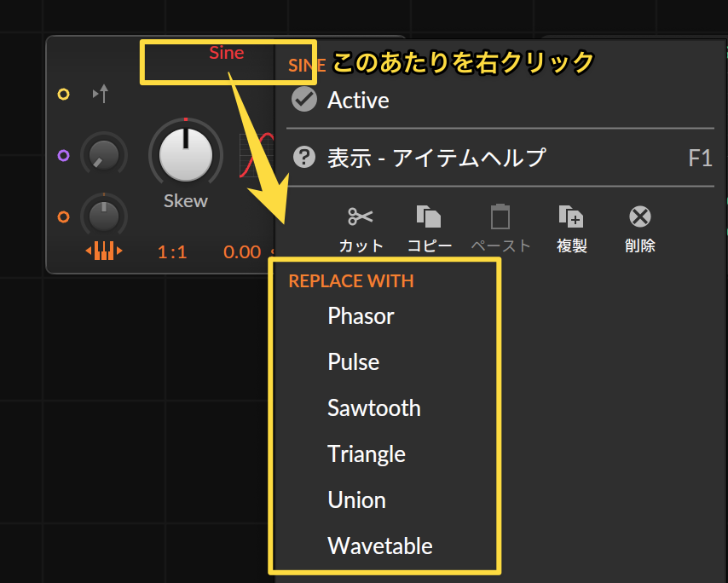Click the 1:1 ratio value
Image resolution: width=728 pixels, height=583 pixels.
tap(172, 252)
